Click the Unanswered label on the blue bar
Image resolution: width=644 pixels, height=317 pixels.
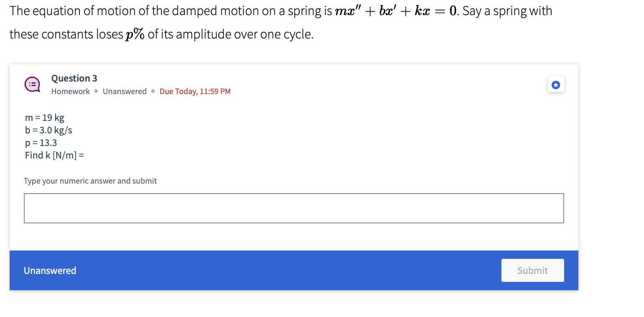point(50,270)
